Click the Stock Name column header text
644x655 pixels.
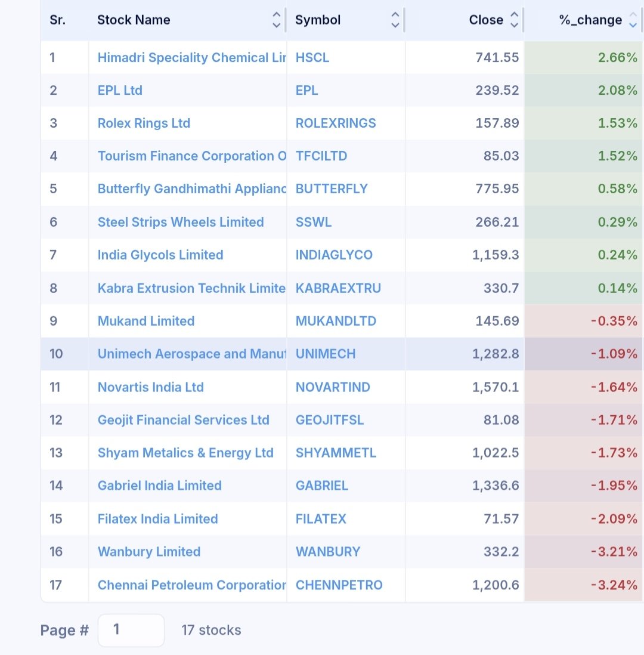pyautogui.click(x=134, y=20)
